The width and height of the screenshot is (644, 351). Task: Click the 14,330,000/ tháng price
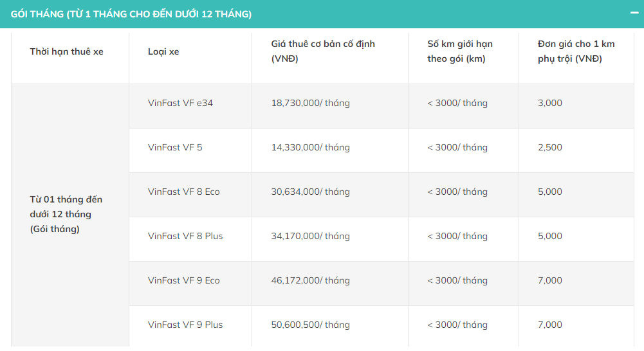click(311, 147)
